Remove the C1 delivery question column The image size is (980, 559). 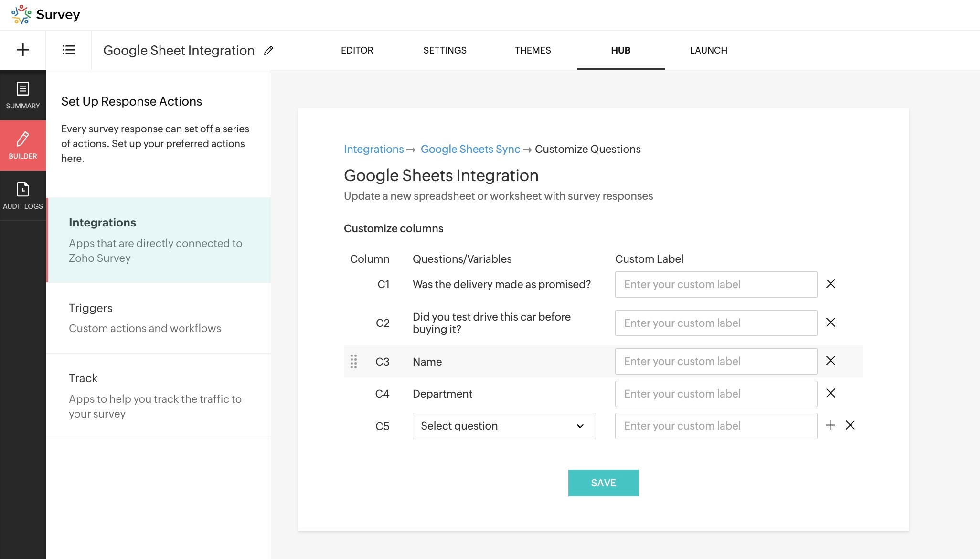[831, 284]
